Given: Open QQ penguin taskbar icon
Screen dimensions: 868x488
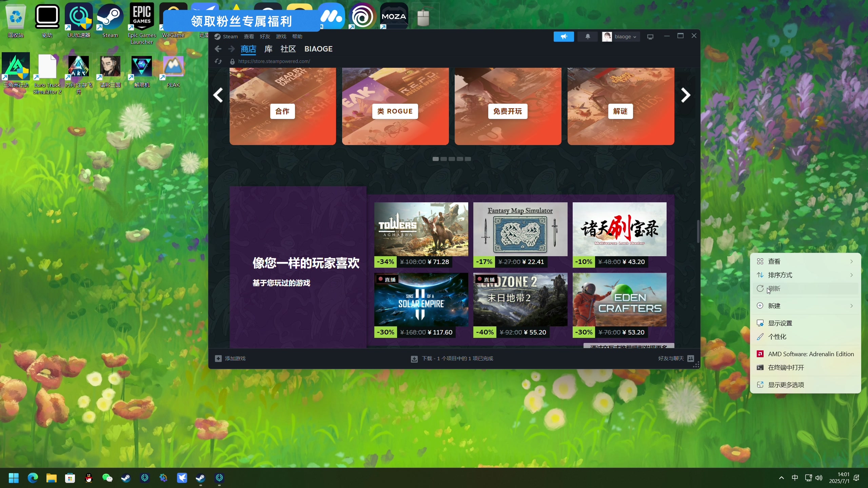Looking at the screenshot, I should point(88,478).
